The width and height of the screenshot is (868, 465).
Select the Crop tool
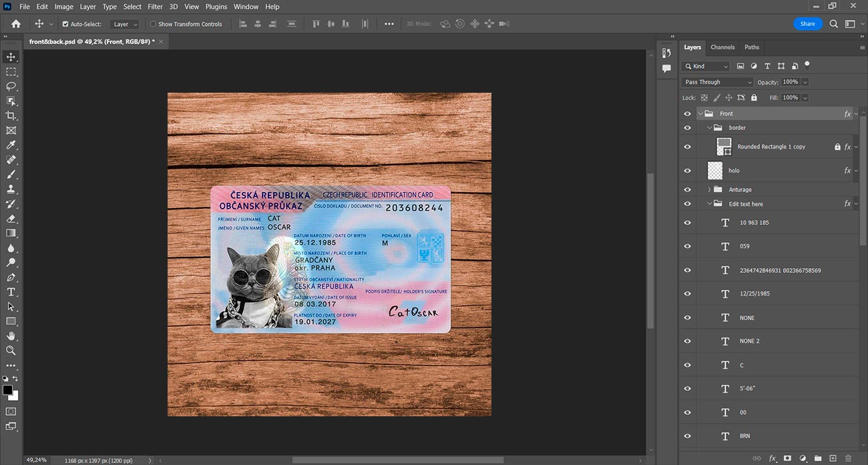coord(11,115)
